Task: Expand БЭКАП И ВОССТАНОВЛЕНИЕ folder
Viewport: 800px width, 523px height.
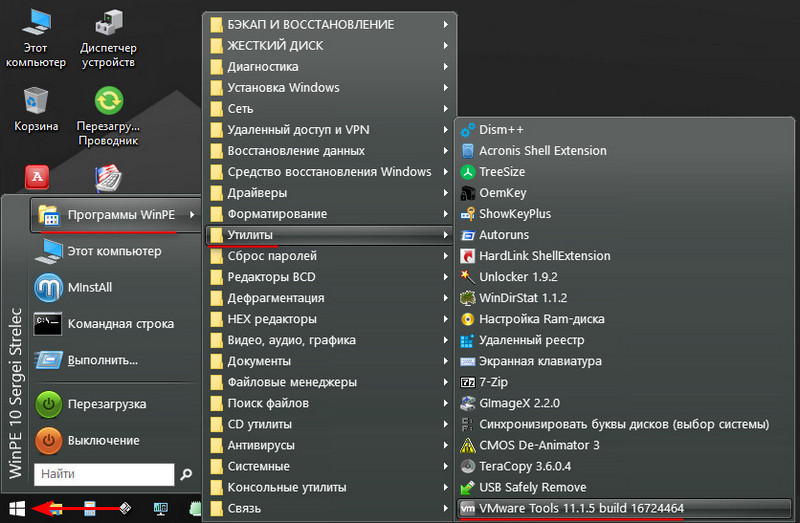Action: click(330, 24)
